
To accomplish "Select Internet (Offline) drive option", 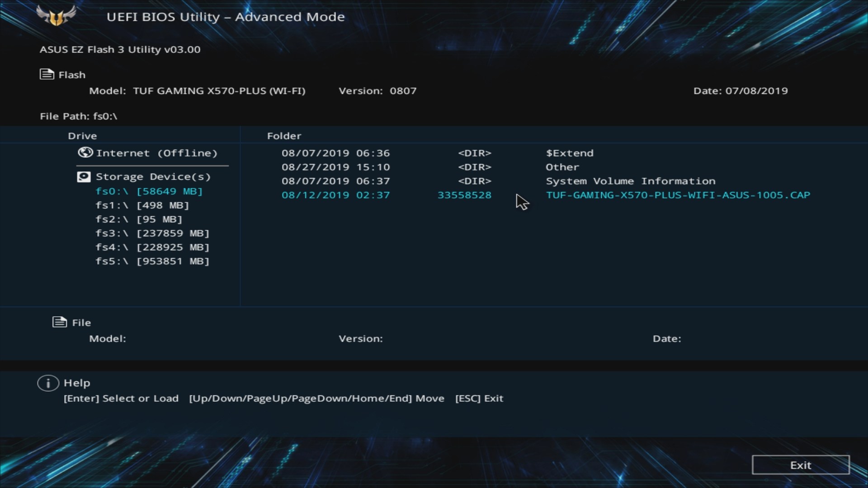I will 156,153.
